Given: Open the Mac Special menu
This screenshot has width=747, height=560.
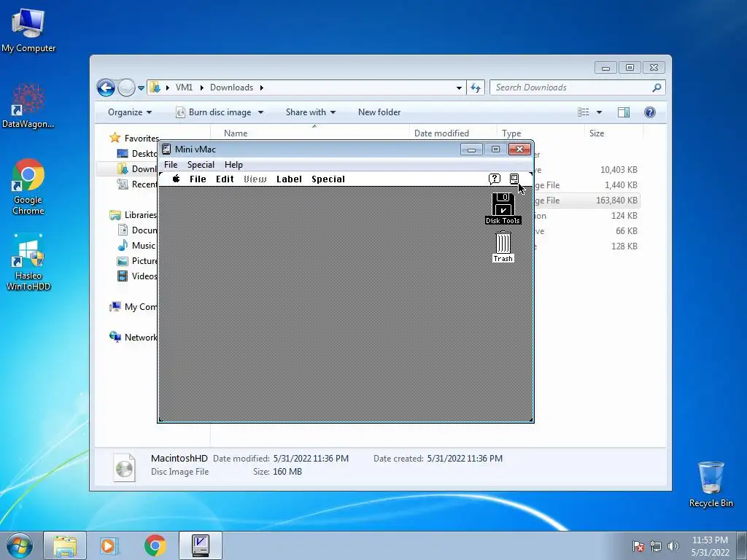Looking at the screenshot, I should coord(328,179).
